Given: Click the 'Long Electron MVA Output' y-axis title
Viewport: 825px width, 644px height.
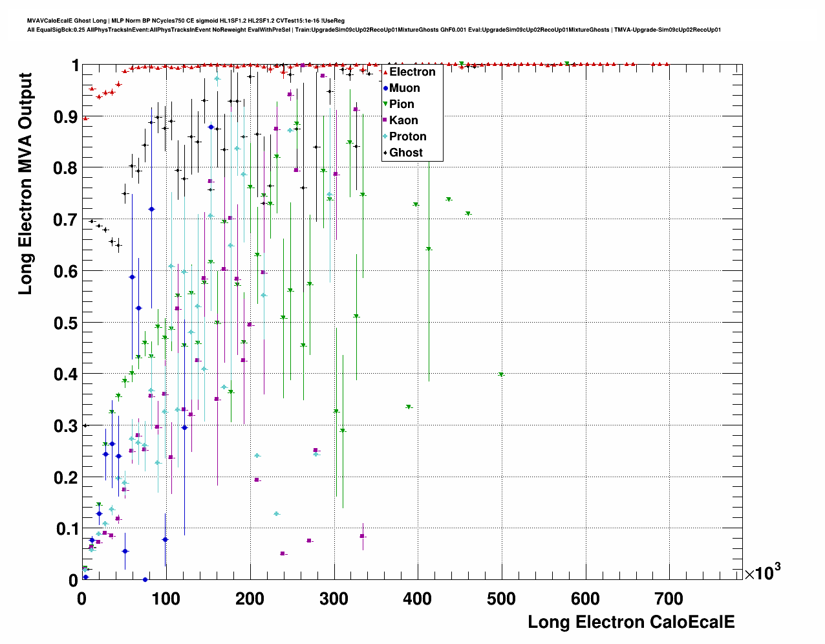Looking at the screenshot, I should [25, 184].
